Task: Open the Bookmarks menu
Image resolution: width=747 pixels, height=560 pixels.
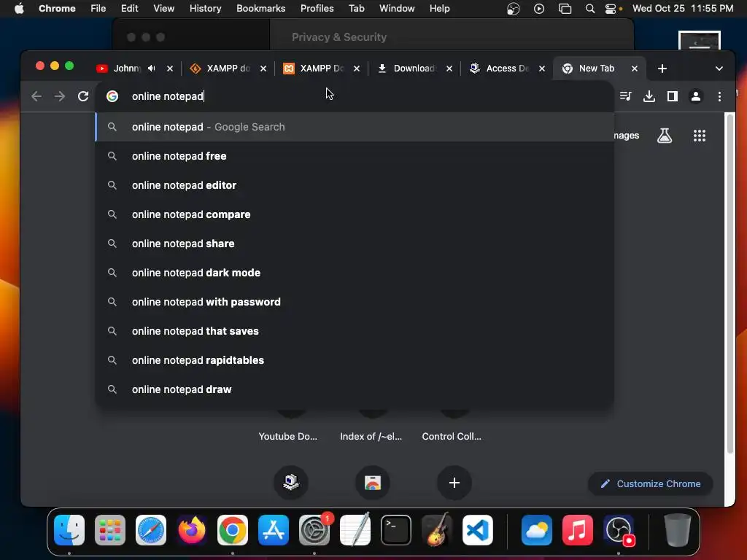Action: pyautogui.click(x=261, y=9)
